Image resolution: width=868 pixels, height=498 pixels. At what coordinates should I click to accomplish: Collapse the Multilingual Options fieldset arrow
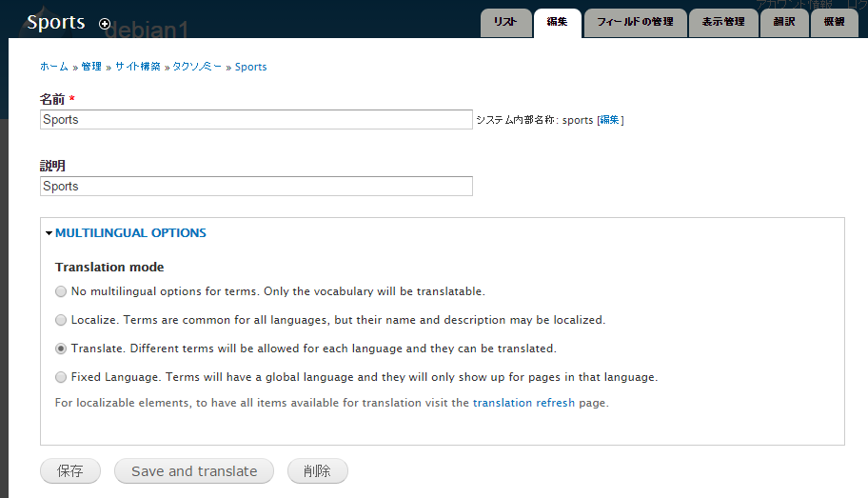tap(49, 233)
